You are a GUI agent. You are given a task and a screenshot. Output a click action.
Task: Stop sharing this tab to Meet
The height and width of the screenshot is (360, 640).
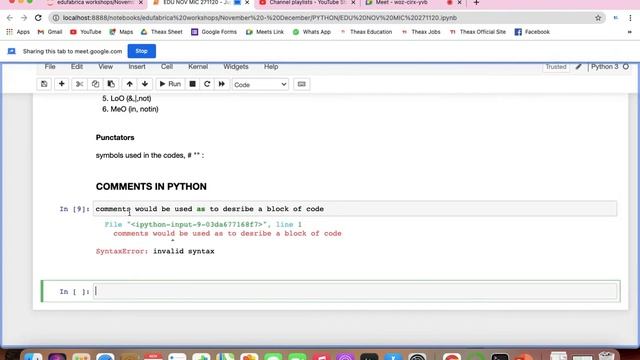tap(142, 51)
